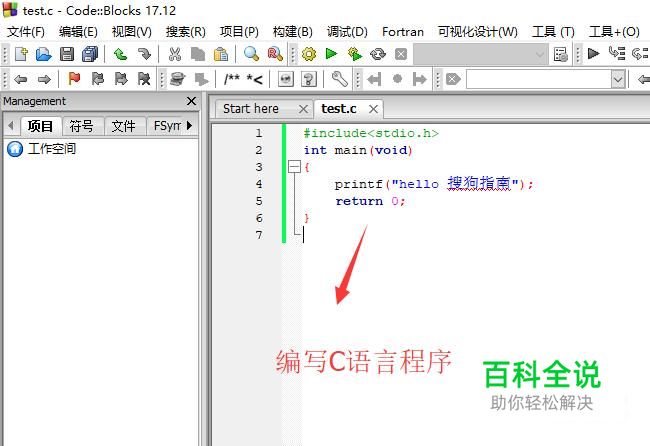
Task: Open the 构建(B) menu
Action: (293, 32)
